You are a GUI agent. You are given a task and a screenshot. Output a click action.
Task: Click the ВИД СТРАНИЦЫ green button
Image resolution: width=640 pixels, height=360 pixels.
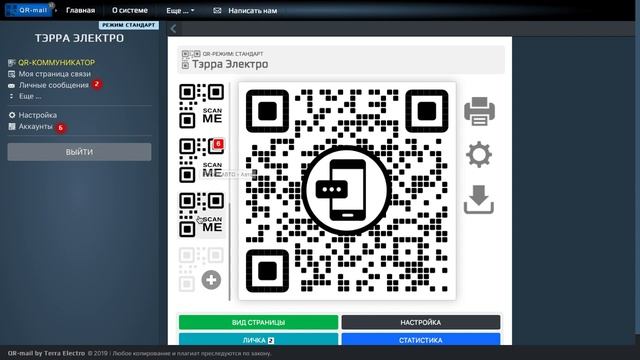pyautogui.click(x=258, y=322)
